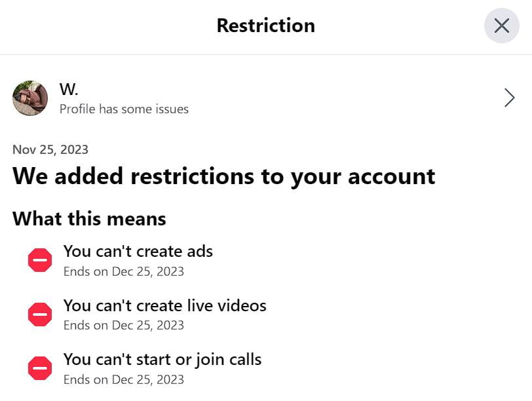Open the W. profile name
532x401 pixels.
69,88
